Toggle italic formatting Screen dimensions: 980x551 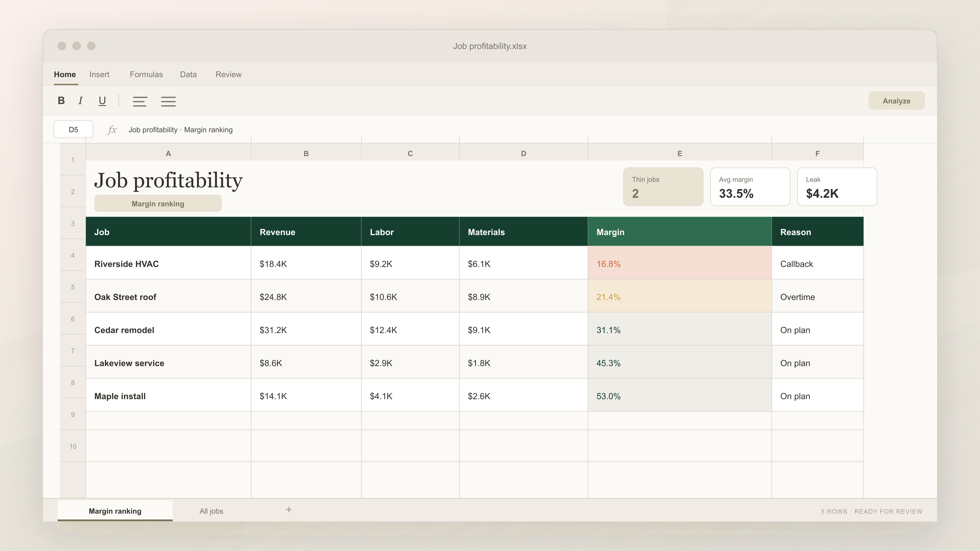(x=81, y=101)
